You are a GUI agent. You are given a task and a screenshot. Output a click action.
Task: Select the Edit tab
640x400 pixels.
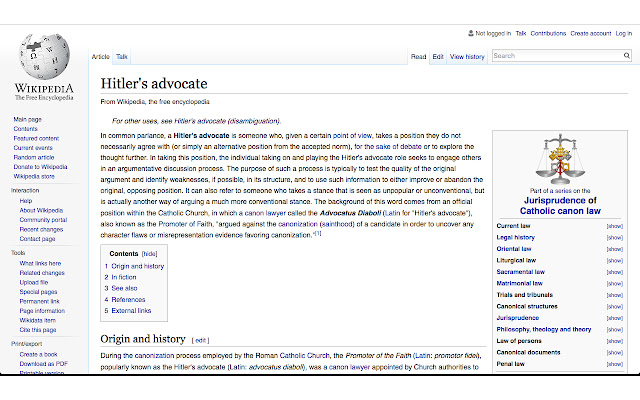438,57
